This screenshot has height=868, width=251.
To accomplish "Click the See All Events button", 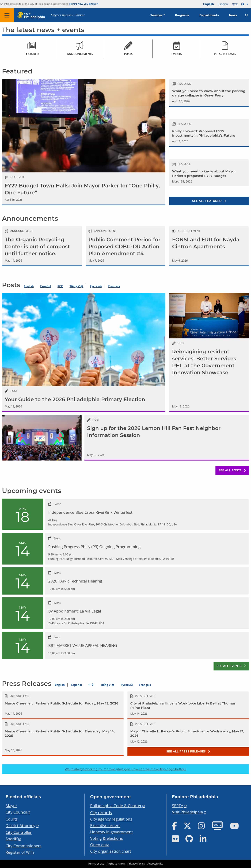I will click(x=231, y=666).
